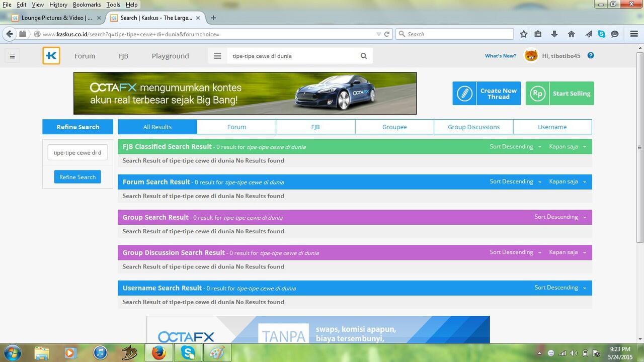Switch to Firefox in taskbar

[159, 353]
